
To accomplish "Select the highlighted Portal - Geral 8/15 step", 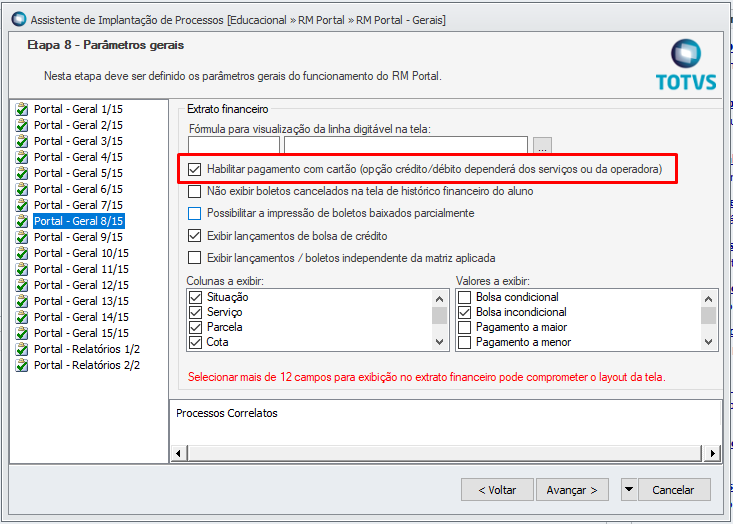I will click(79, 221).
